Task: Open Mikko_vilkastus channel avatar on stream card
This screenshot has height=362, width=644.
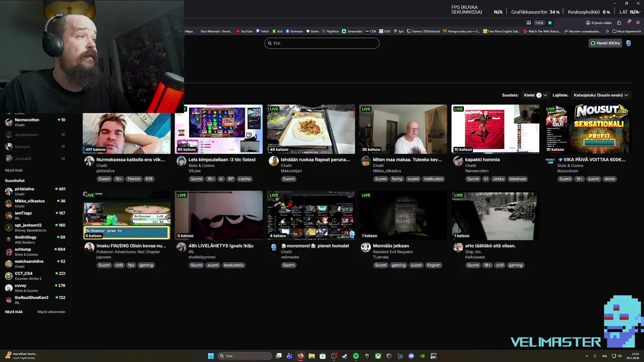Action: (x=366, y=161)
